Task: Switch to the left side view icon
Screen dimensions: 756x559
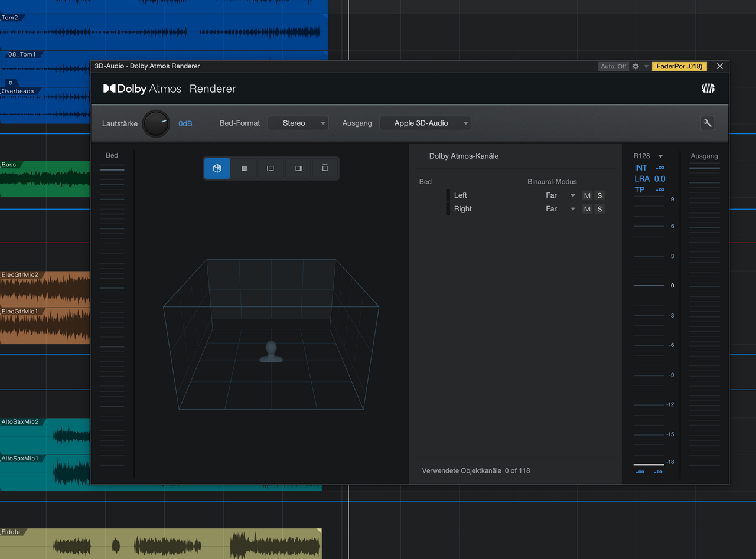Action: click(271, 168)
